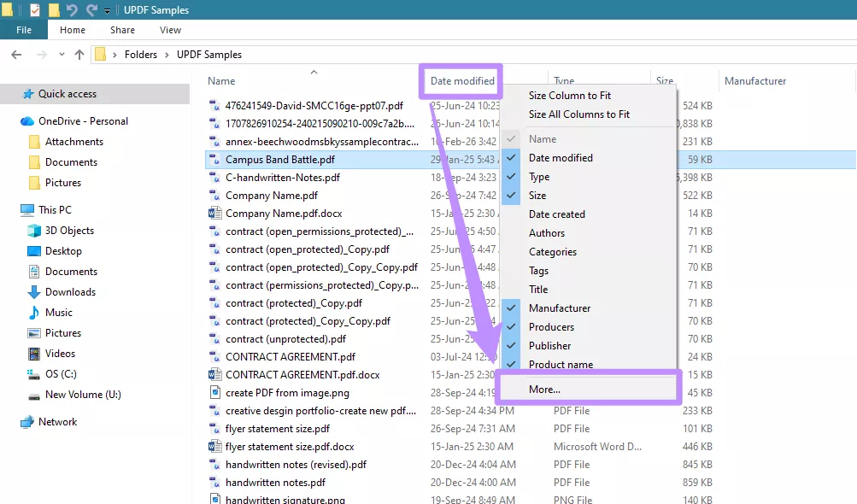Select C-handwritten-Notes.pdf file

coord(283,178)
